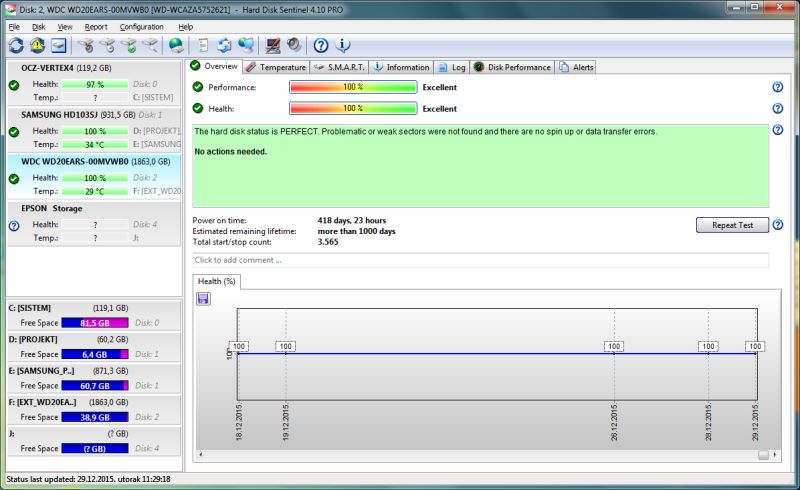The width and height of the screenshot is (800, 490).
Task: Click the blue info toolbar icon
Action: pyautogui.click(x=343, y=45)
